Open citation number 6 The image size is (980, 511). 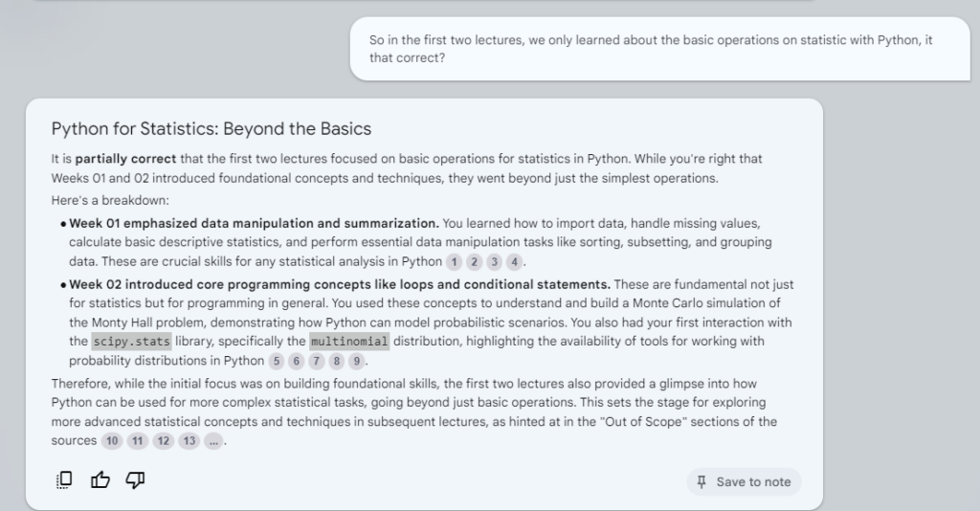(297, 362)
